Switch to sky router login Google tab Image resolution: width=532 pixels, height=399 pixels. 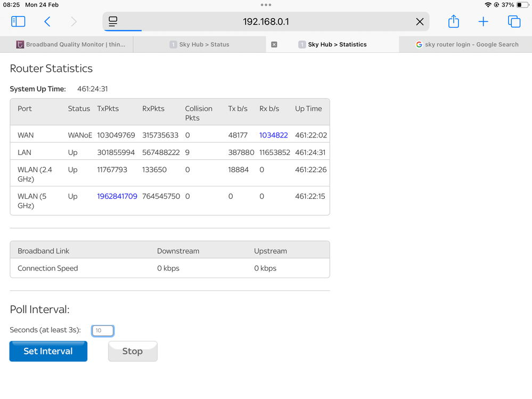point(466,45)
